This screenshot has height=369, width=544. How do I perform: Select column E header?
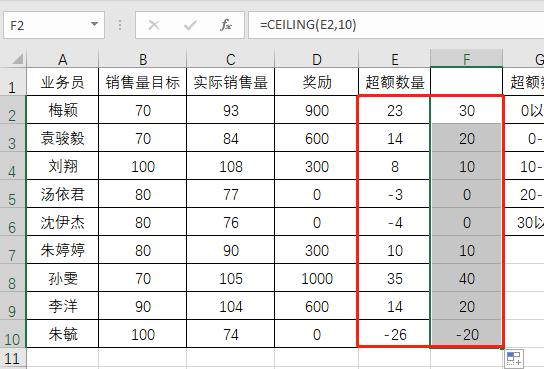click(394, 59)
